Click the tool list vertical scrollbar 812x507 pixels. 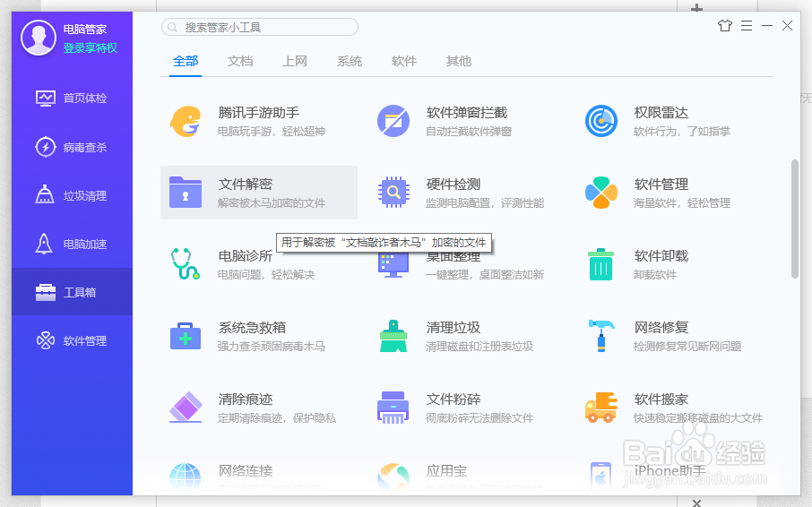click(x=795, y=219)
